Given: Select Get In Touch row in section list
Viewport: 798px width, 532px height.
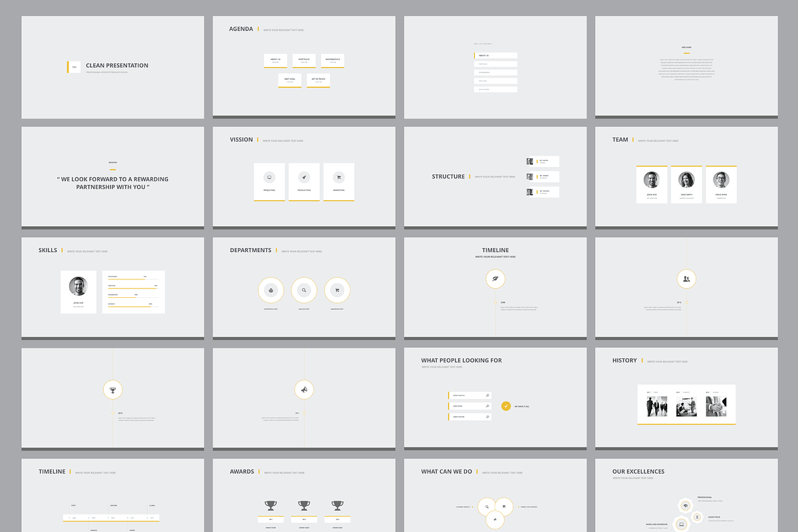Looking at the screenshot, I should tap(495, 89).
